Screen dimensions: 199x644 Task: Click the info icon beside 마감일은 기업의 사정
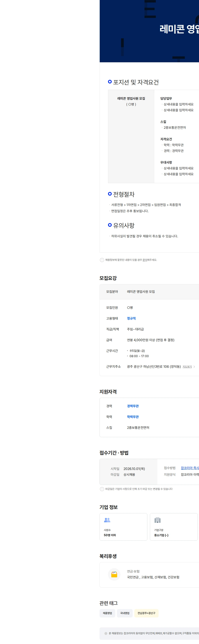pos(102,489)
